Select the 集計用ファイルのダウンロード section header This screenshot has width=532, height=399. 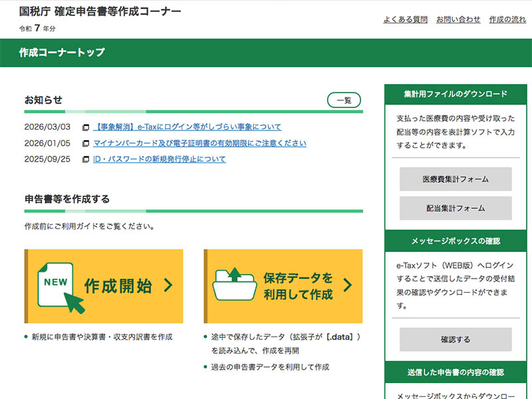(455, 94)
